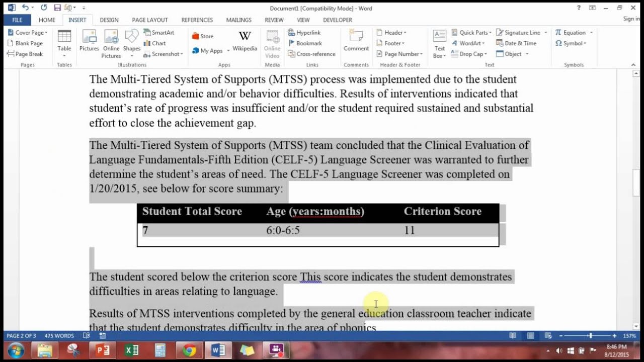Add a Bookmark
644x362 pixels.
[305, 43]
